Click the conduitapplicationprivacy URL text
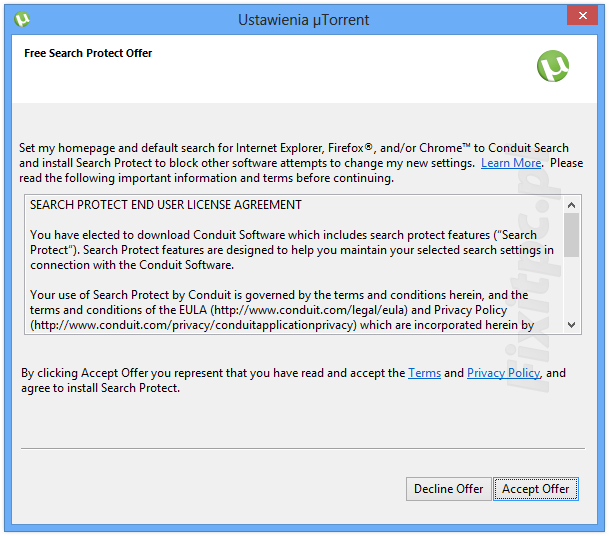The image size is (610, 536). (193, 325)
